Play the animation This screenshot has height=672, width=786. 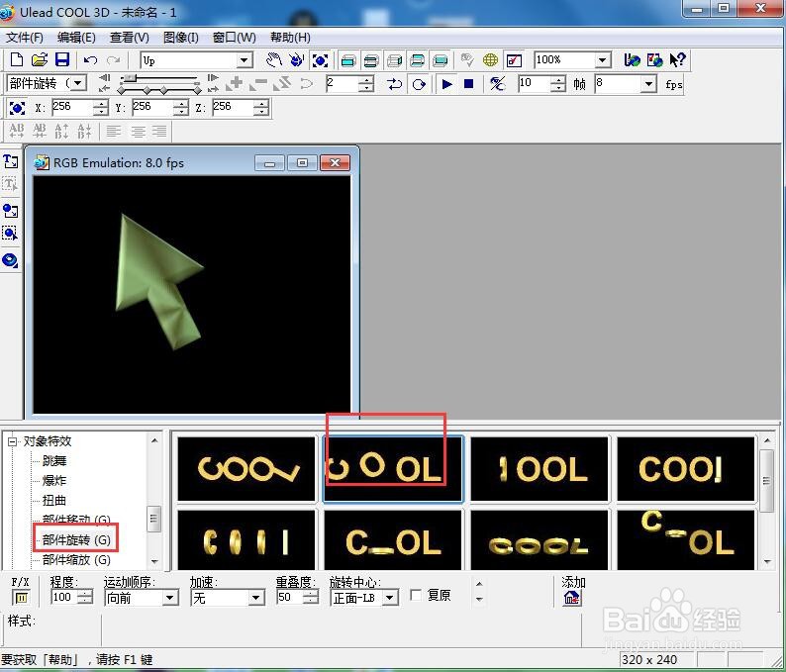click(x=447, y=84)
